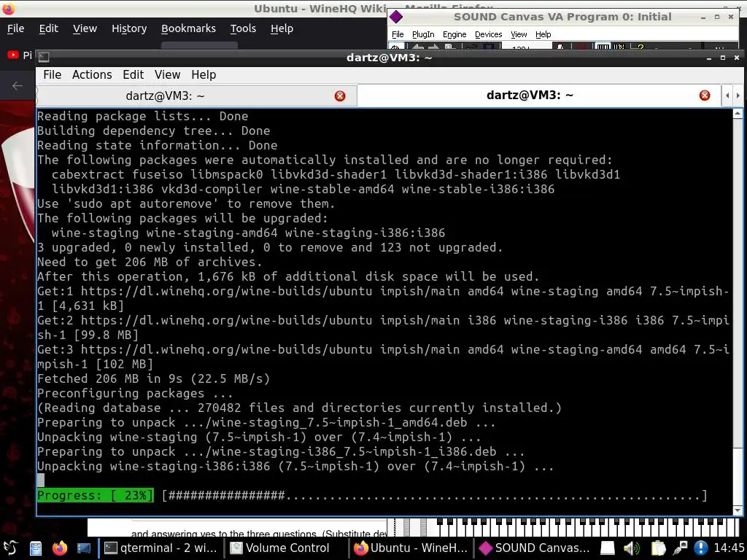The height and width of the screenshot is (560, 747).
Task: Click the Progress 23% indicator
Action: [96, 495]
